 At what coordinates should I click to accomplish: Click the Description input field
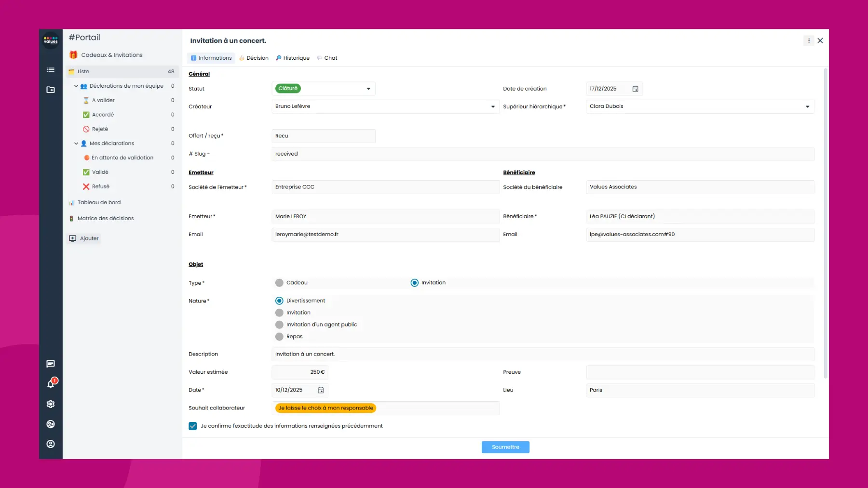coord(434,354)
